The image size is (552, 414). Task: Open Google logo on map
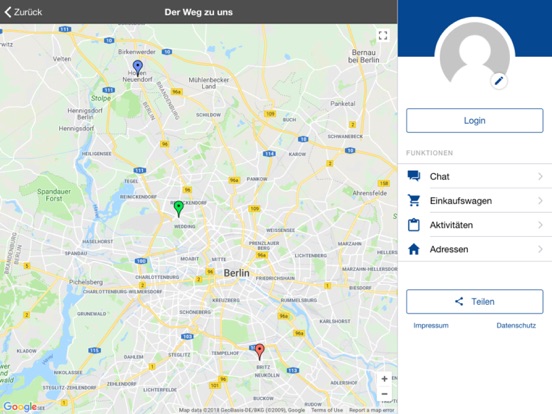pyautogui.click(x=20, y=407)
